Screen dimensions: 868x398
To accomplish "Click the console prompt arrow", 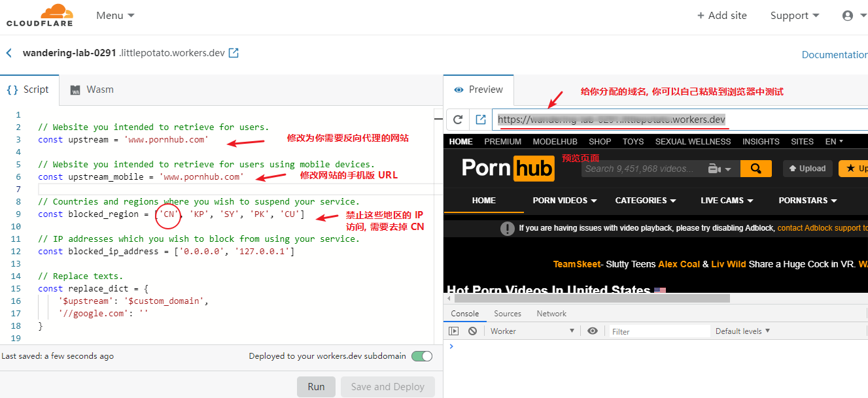I will pos(451,346).
